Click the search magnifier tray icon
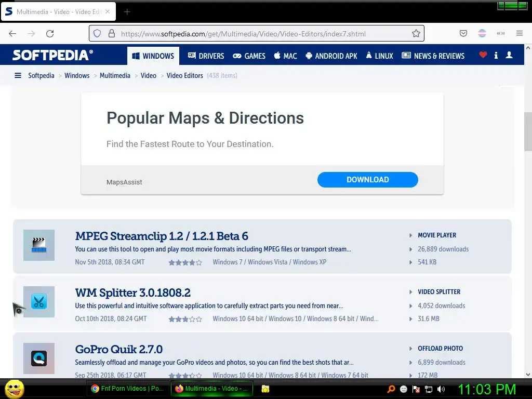This screenshot has height=399, width=532. tap(391, 389)
